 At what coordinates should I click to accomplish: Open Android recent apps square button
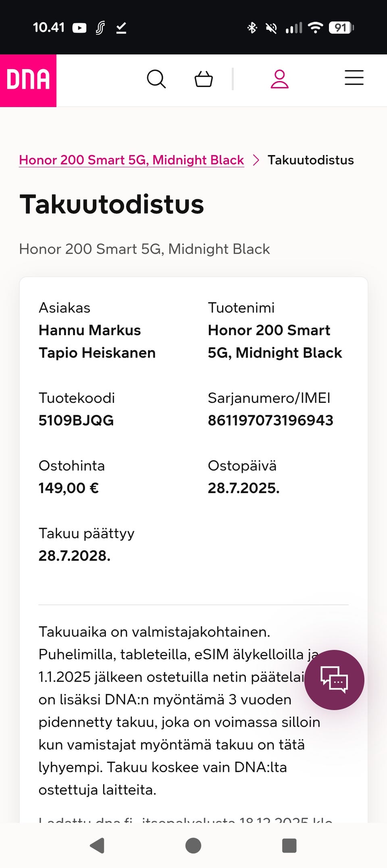point(289,845)
